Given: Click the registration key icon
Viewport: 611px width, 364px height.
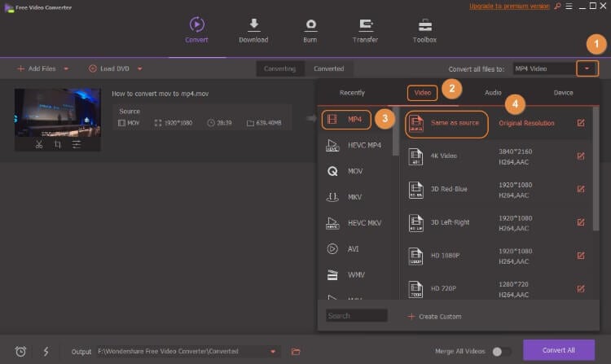Looking at the screenshot, I should click(x=557, y=7).
